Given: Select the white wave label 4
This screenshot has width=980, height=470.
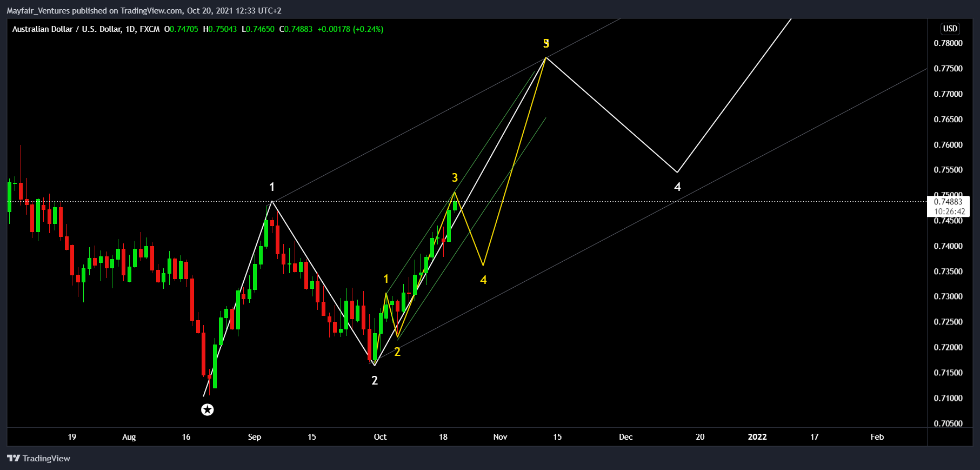Looking at the screenshot, I should click(x=677, y=187).
